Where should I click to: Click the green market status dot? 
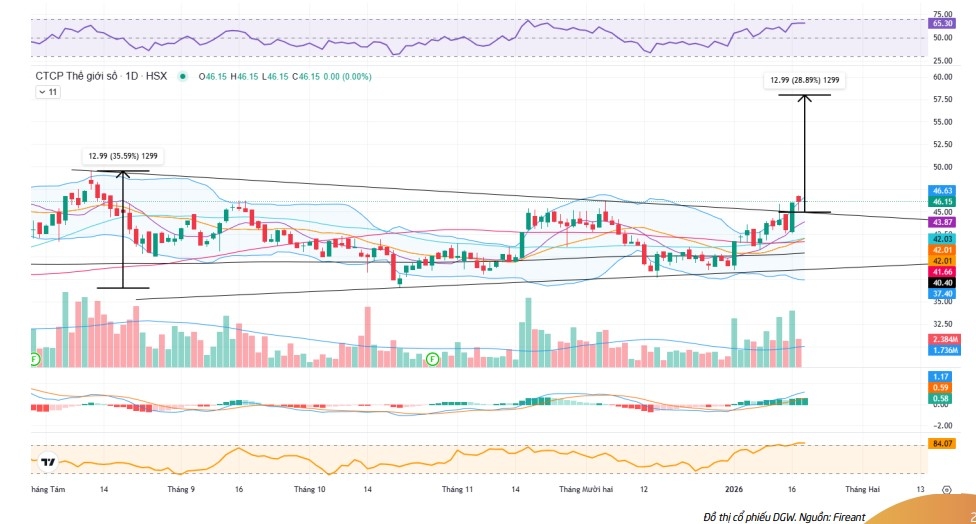pos(182,76)
